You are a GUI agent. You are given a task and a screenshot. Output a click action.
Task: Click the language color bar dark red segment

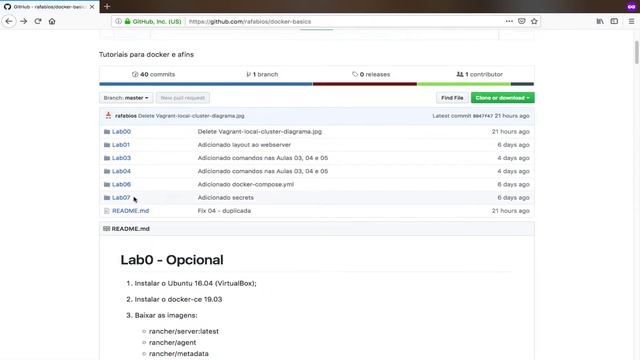pos(364,84)
